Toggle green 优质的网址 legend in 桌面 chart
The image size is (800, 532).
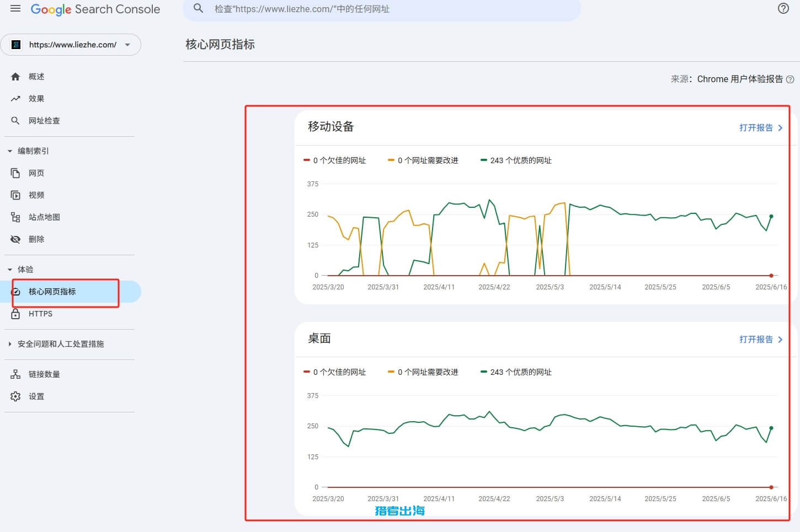point(516,372)
